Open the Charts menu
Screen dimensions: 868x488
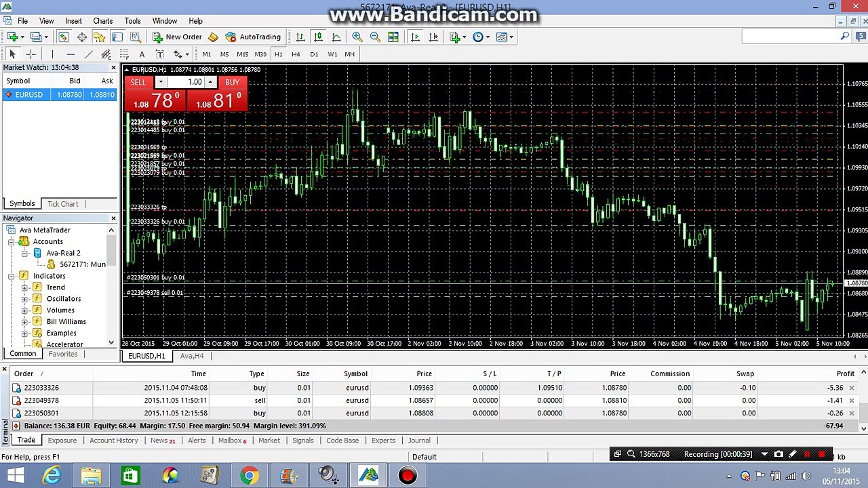(x=103, y=21)
